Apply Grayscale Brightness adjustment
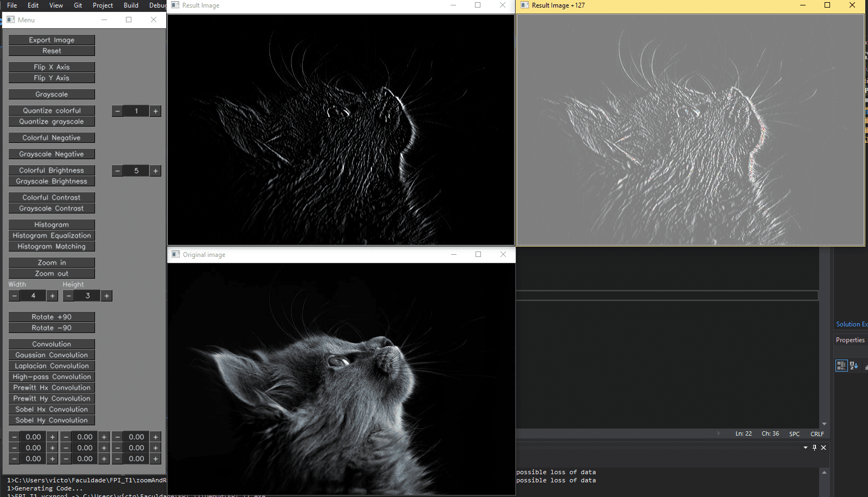 pos(52,181)
